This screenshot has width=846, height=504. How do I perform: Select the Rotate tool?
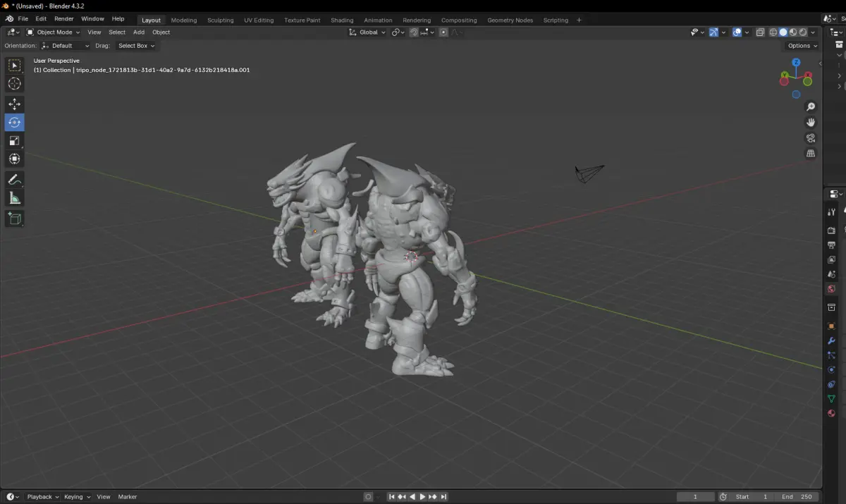(14, 123)
